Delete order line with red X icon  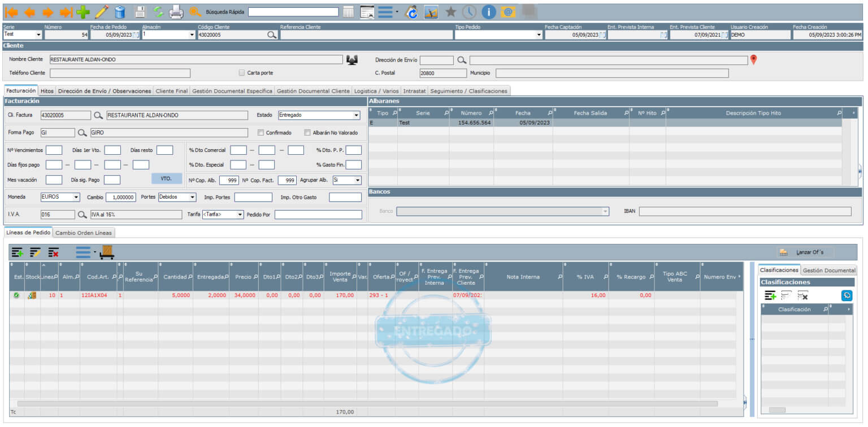(x=53, y=252)
